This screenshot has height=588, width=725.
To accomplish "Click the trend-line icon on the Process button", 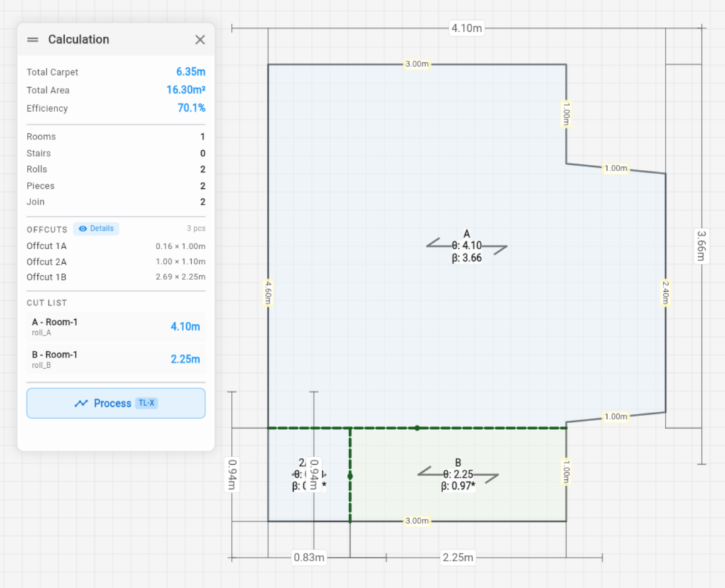I will click(x=81, y=403).
